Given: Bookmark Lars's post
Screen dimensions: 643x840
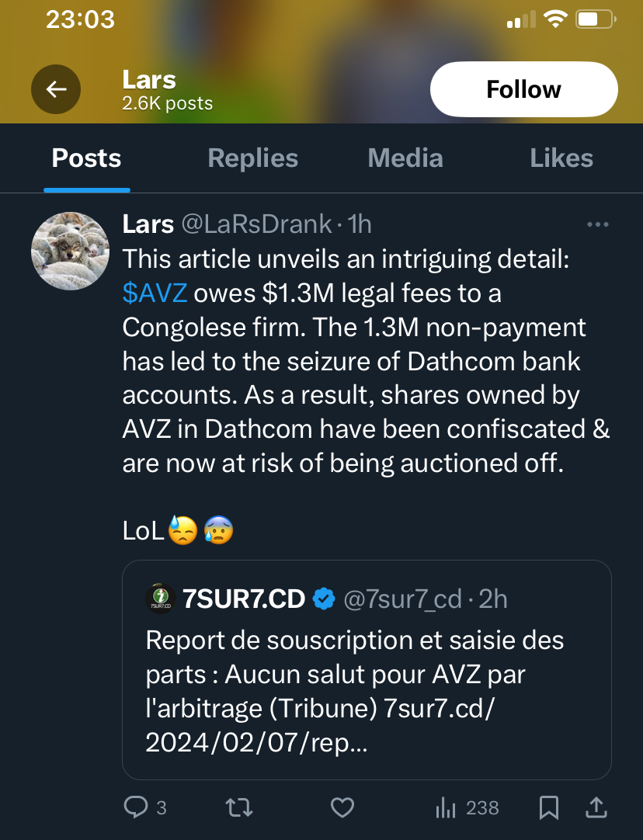Looking at the screenshot, I should coord(548,808).
